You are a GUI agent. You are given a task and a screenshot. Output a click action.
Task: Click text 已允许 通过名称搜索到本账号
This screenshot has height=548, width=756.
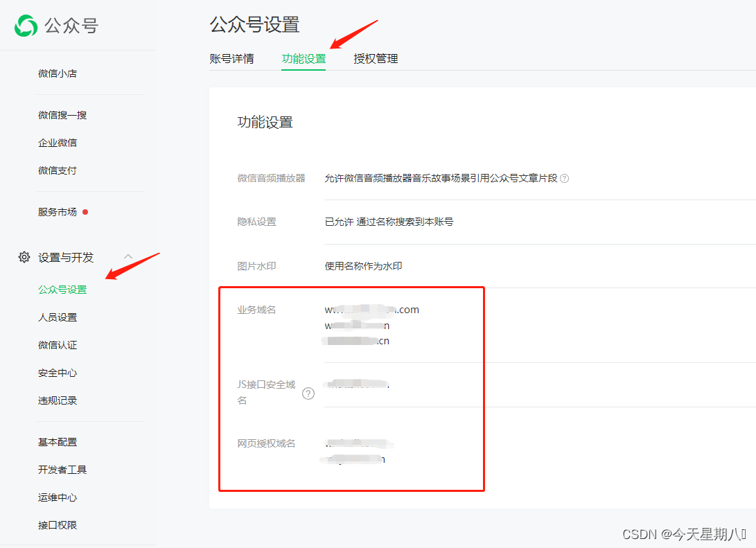(x=389, y=222)
